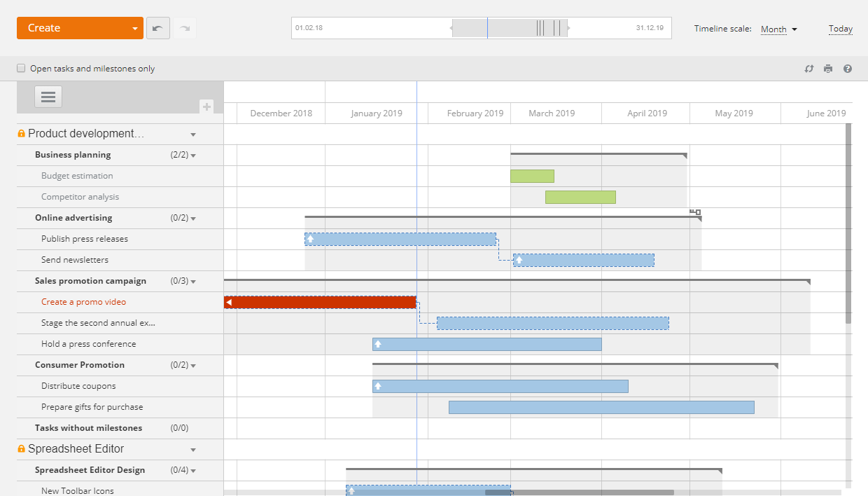Viewport: 868px width, 496px height.
Task: Click the left handle of the timeline range slider
Action: click(x=451, y=28)
